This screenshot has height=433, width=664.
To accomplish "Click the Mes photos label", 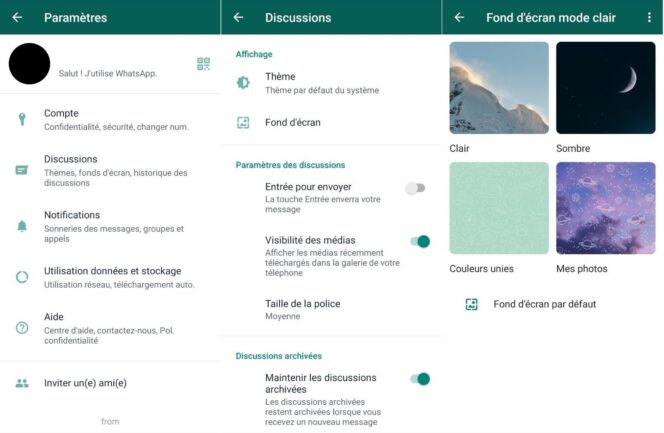I will coord(582,269).
